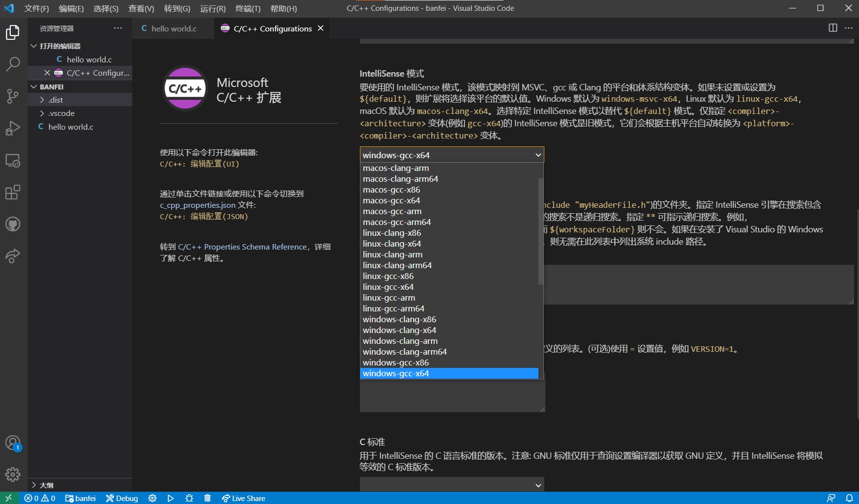
Task: Click the status bar trash icon
Action: pos(207,498)
